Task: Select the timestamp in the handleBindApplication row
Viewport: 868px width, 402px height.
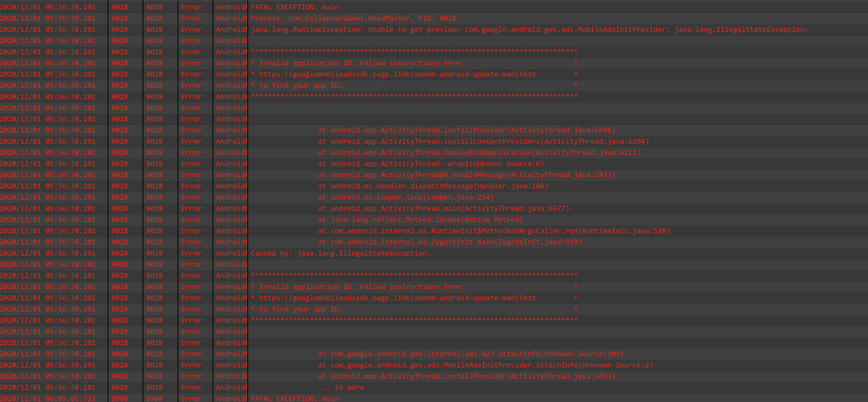Action: [48, 153]
